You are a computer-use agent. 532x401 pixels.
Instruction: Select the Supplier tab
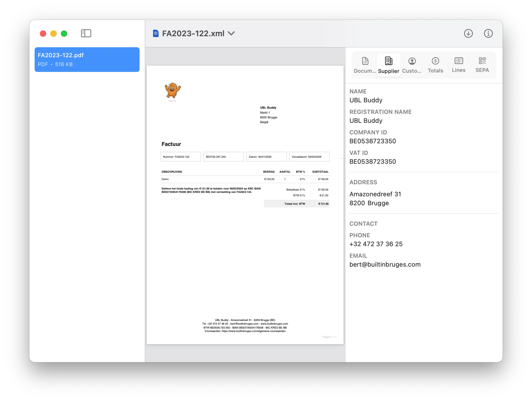[x=389, y=65]
